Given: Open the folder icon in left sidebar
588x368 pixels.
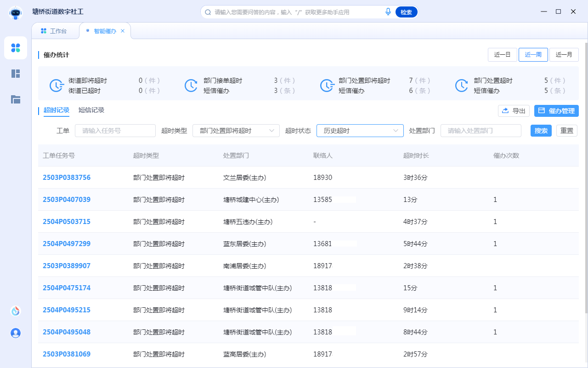Looking at the screenshot, I should tap(16, 99).
